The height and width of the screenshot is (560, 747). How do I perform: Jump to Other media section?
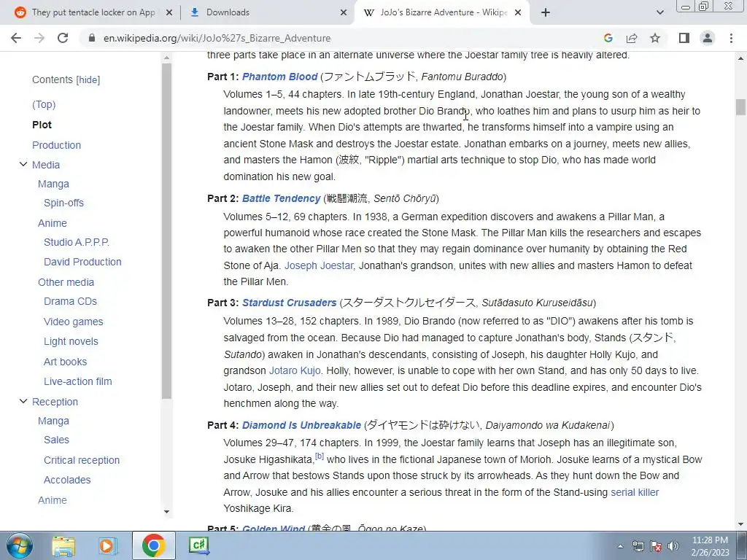(66, 282)
